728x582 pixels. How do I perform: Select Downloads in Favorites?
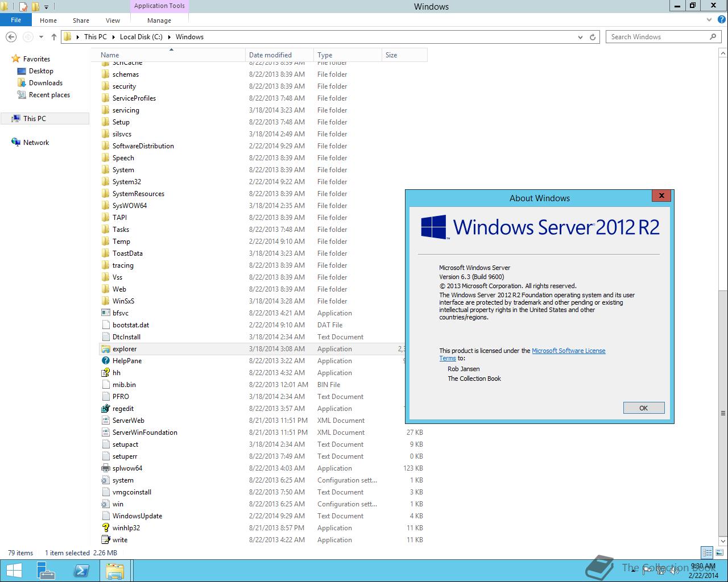[x=45, y=83]
